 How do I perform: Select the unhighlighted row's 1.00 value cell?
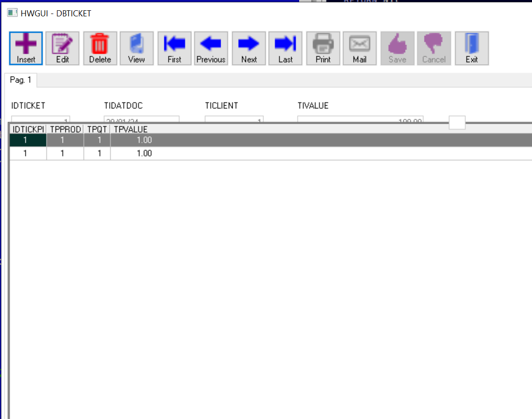pyautogui.click(x=144, y=153)
